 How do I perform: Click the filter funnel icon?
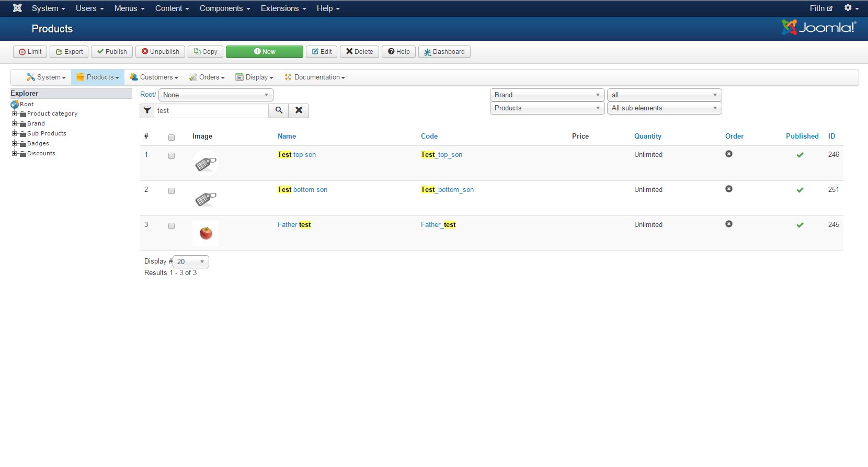pyautogui.click(x=147, y=110)
